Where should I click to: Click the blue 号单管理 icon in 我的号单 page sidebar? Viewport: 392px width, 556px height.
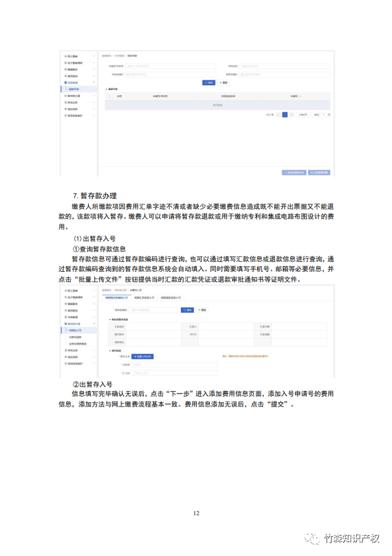(65, 83)
